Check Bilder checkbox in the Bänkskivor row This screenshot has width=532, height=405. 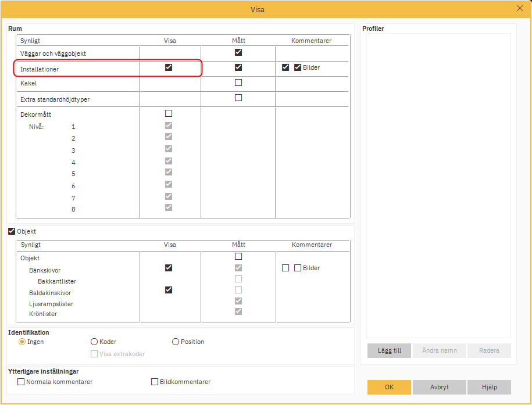click(x=298, y=268)
